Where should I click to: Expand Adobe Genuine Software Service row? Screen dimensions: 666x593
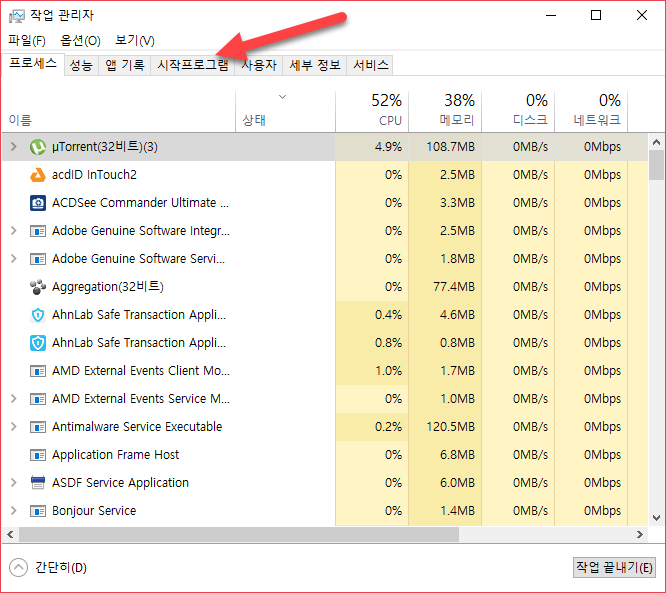tap(14, 259)
